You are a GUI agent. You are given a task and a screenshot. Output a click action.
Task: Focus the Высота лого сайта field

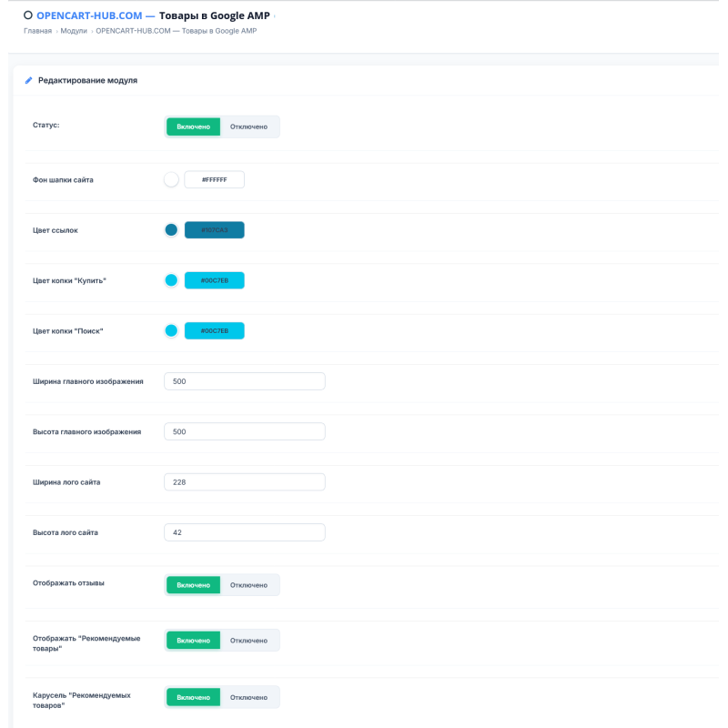(245, 532)
